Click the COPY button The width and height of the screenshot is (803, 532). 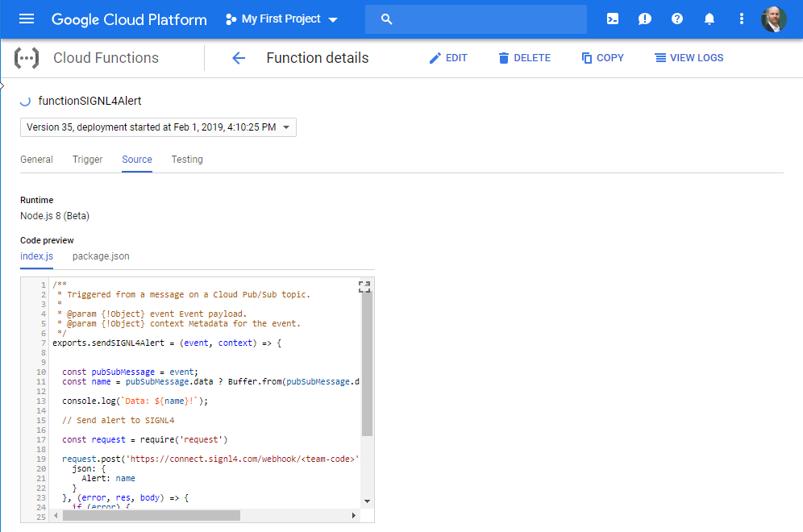point(603,58)
